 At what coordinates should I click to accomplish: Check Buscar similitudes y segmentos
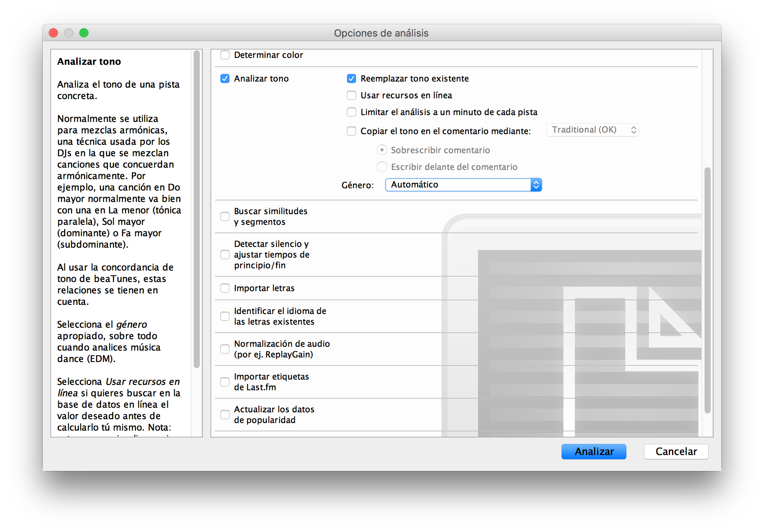(x=225, y=216)
